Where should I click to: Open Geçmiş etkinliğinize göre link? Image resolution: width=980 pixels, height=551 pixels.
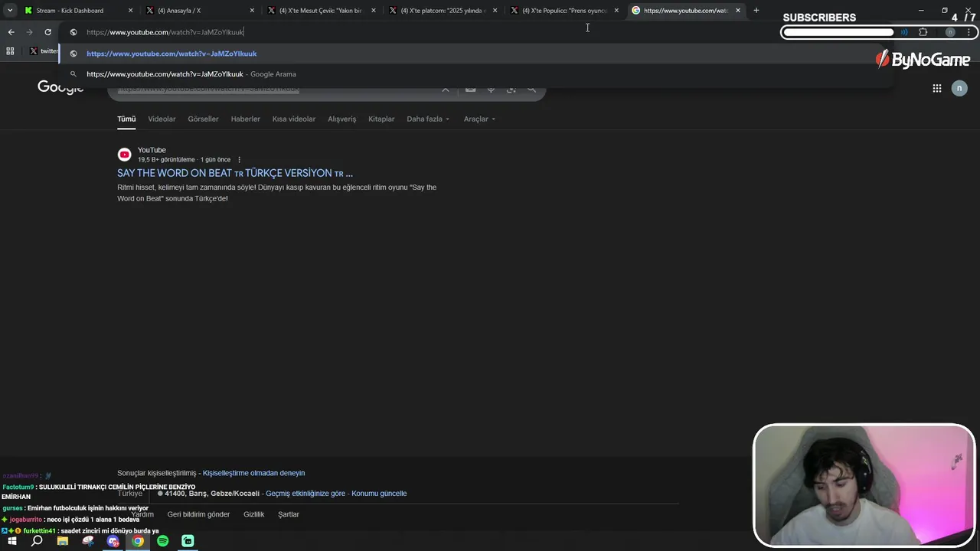(305, 494)
